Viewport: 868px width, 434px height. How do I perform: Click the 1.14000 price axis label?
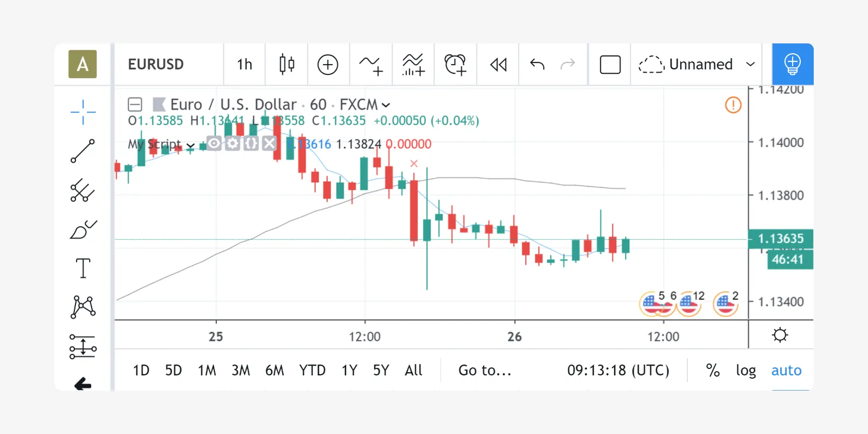(x=781, y=143)
